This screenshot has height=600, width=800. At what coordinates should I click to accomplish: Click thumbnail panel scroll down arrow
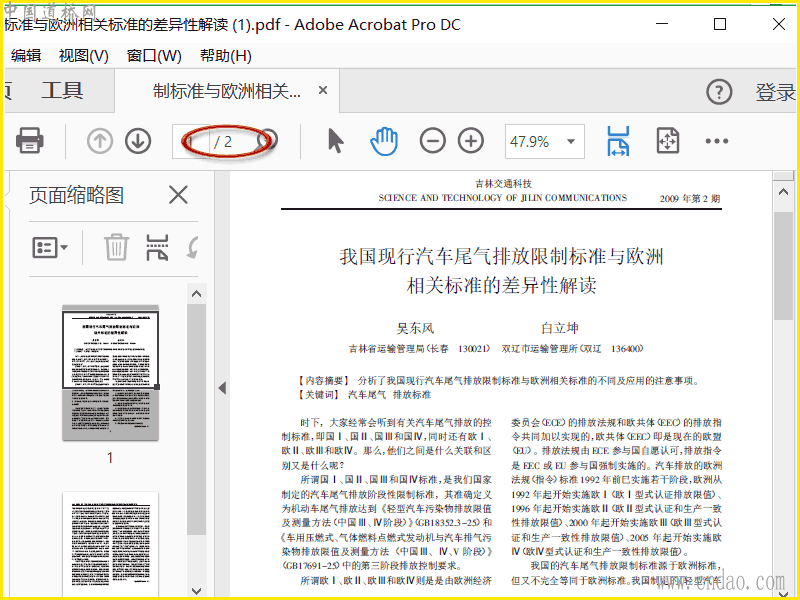click(x=196, y=591)
